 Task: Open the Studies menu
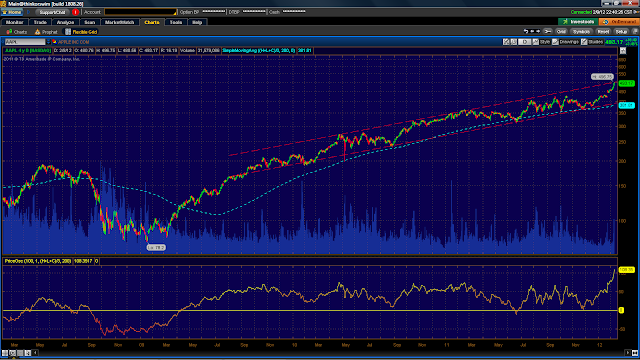coord(592,42)
